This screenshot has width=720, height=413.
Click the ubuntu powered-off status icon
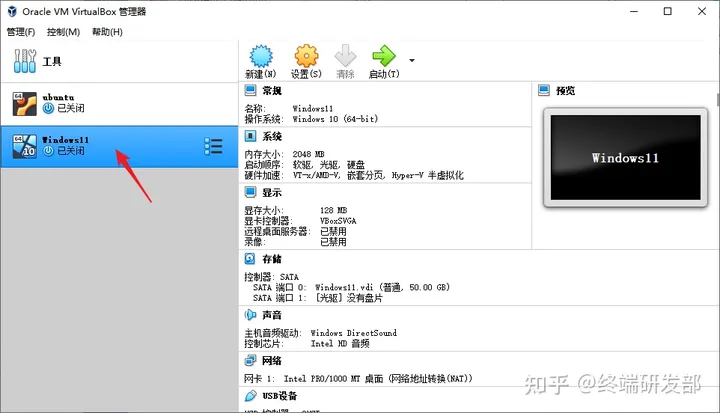coord(48,108)
